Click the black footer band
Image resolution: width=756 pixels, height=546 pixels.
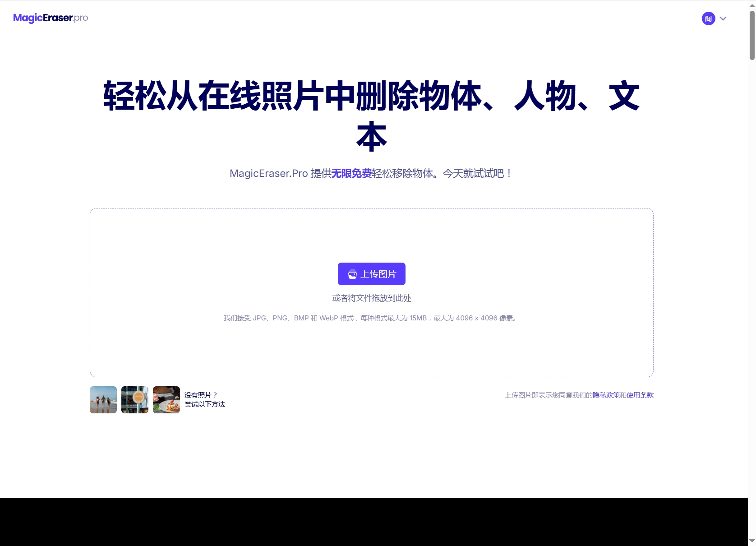click(x=373, y=522)
